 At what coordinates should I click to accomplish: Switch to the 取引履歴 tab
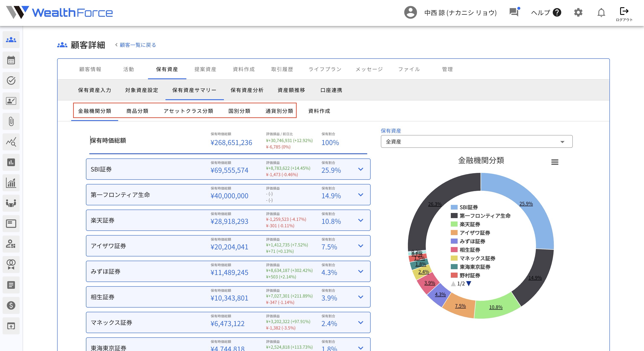coord(282,69)
